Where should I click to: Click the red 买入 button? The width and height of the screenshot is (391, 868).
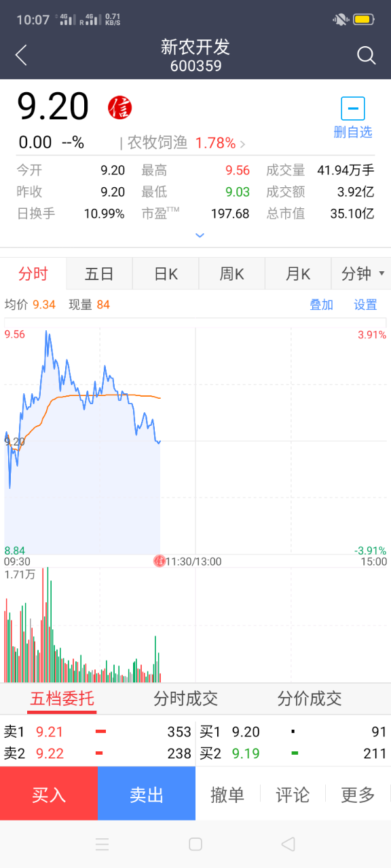[x=49, y=794]
